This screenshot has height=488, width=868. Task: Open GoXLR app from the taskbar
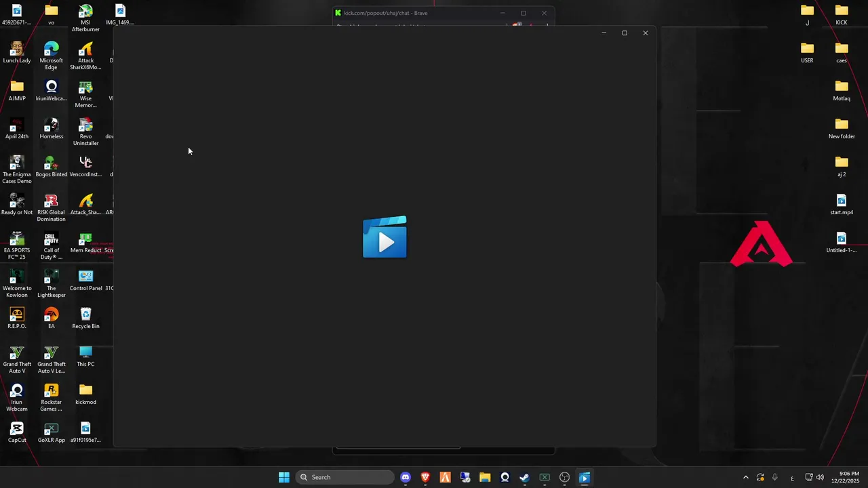[x=545, y=477]
